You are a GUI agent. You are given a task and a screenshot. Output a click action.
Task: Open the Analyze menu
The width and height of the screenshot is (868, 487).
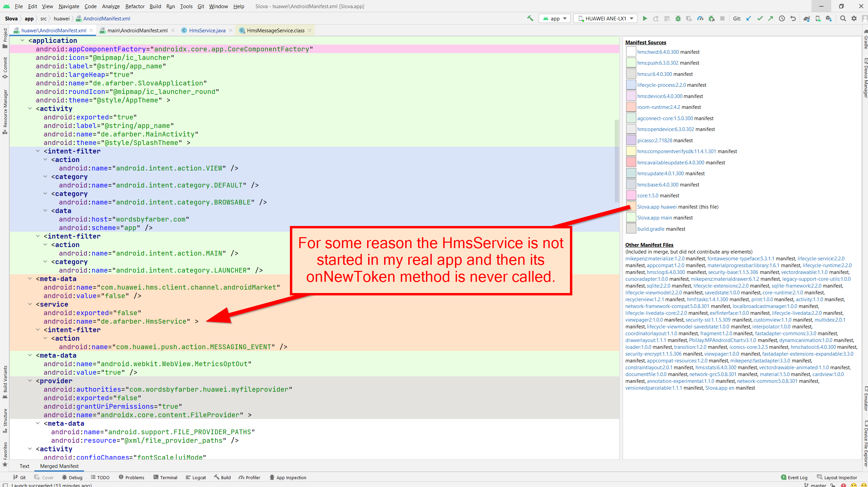tap(111, 6)
